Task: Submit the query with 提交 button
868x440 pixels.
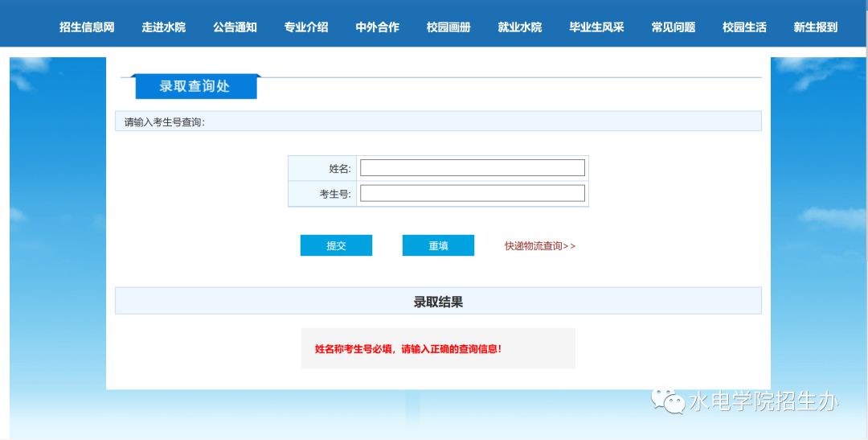Action: 336,245
